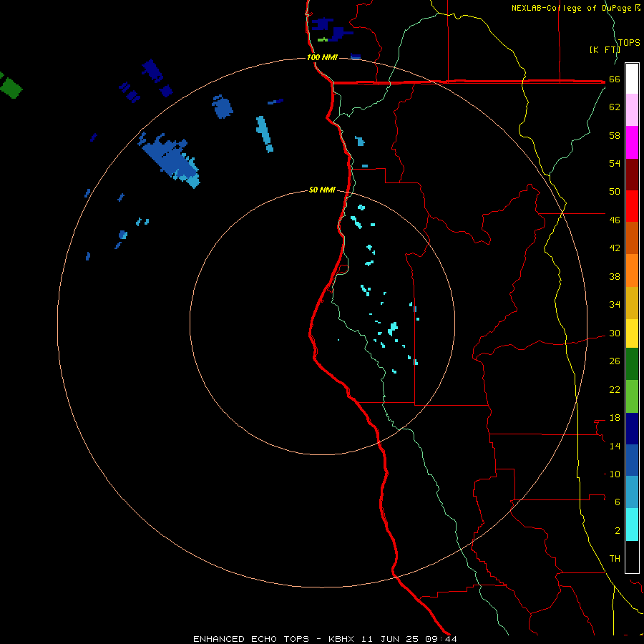Select the "TH" threshold legend label
The height and width of the screenshot is (644, 644).
(x=615, y=558)
